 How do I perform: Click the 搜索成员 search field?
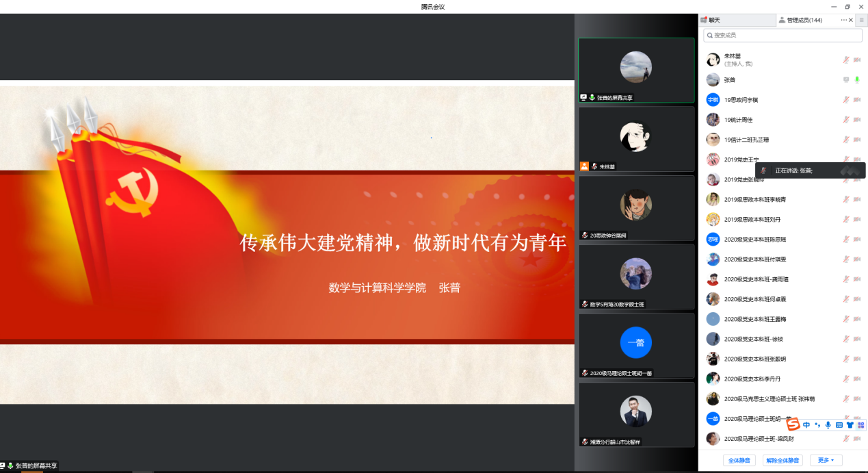[783, 35]
